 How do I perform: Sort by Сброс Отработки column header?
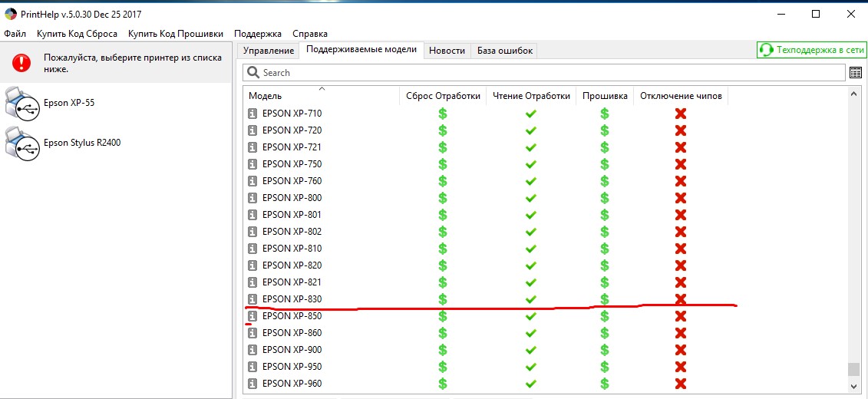pyautogui.click(x=443, y=96)
